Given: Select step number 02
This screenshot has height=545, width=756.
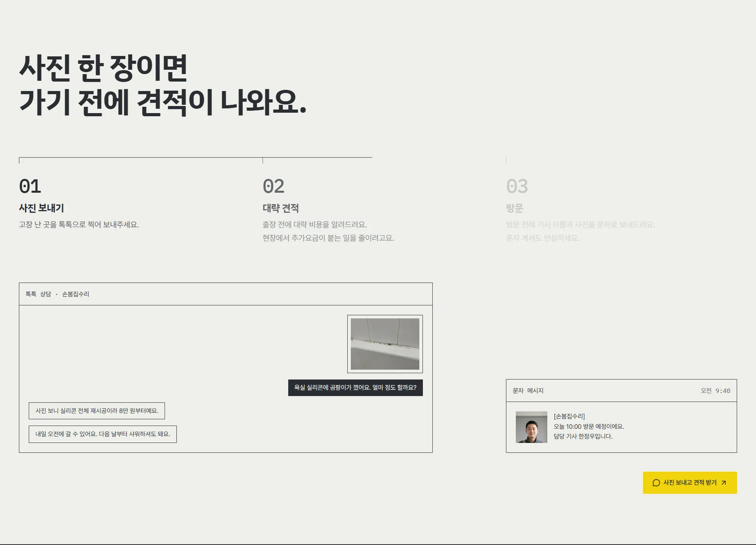Looking at the screenshot, I should click(x=274, y=186).
